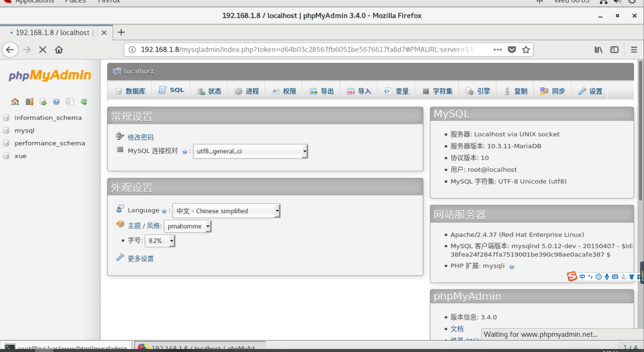Open the query window icon
The image size is (644, 352).
[x=43, y=102]
